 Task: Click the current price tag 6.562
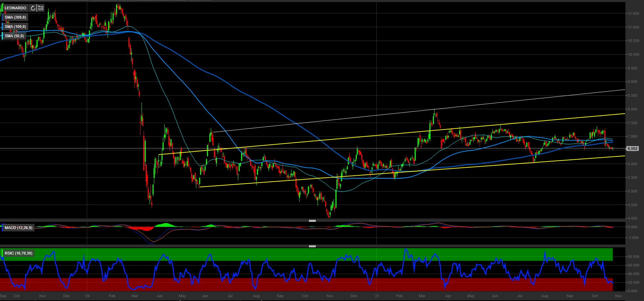coord(632,148)
